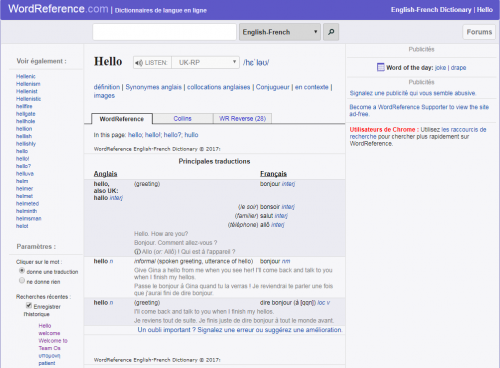Viewport: 500px width, 368px height.
Task: Click the 'Français' column header
Action: pyautogui.click(x=273, y=174)
